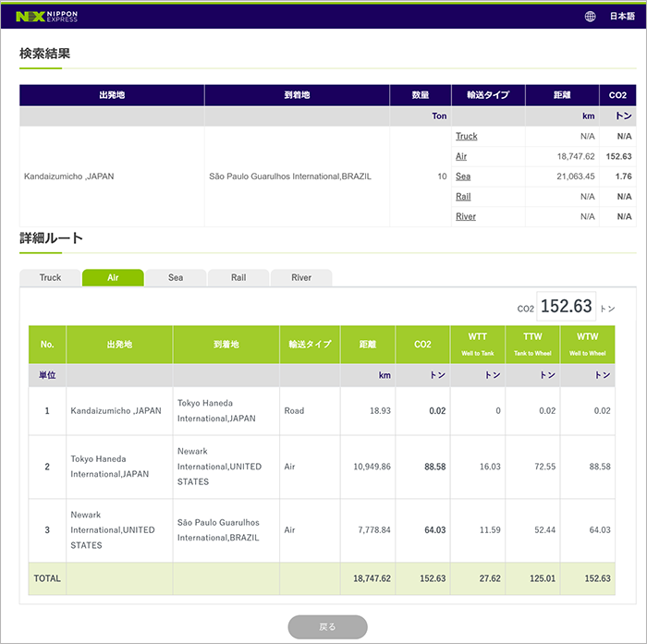Screen dimensions: 647x644
Task: Click the CO2 total value box 152.63
Action: click(566, 307)
